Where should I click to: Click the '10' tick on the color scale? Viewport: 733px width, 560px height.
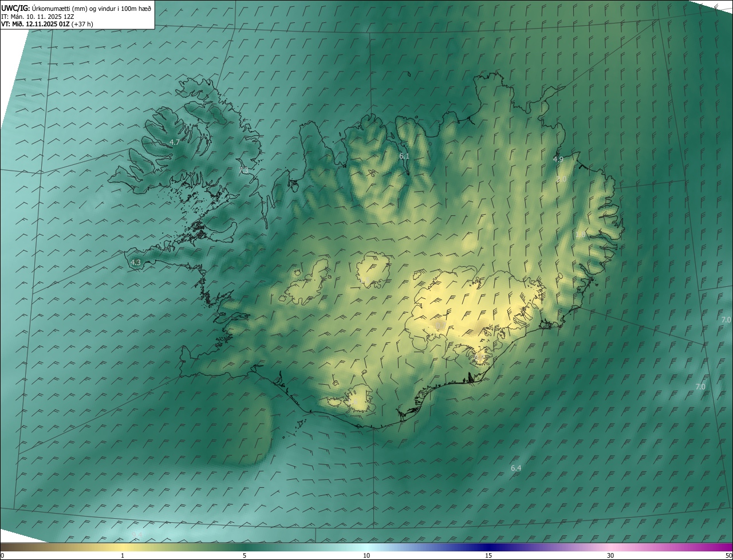coord(366,555)
